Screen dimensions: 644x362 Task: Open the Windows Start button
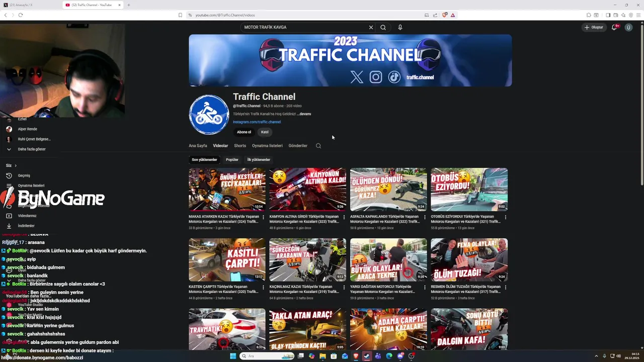(x=233, y=356)
